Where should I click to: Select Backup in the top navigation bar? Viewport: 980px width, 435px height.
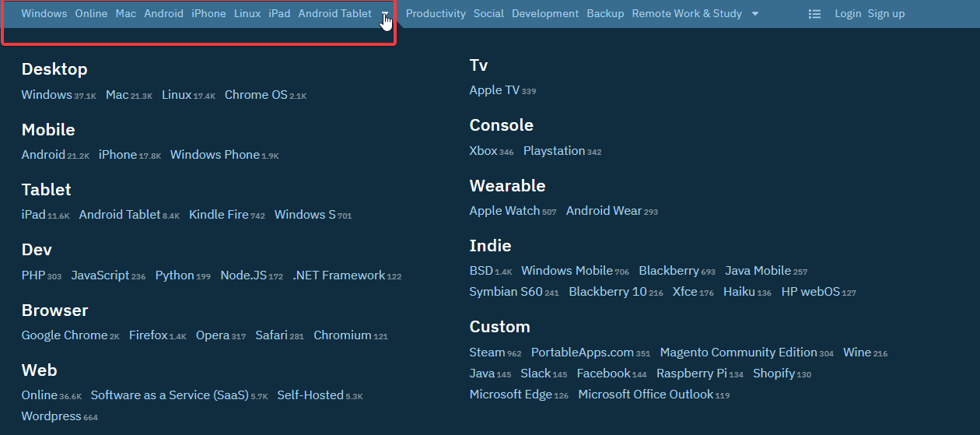click(x=605, y=14)
